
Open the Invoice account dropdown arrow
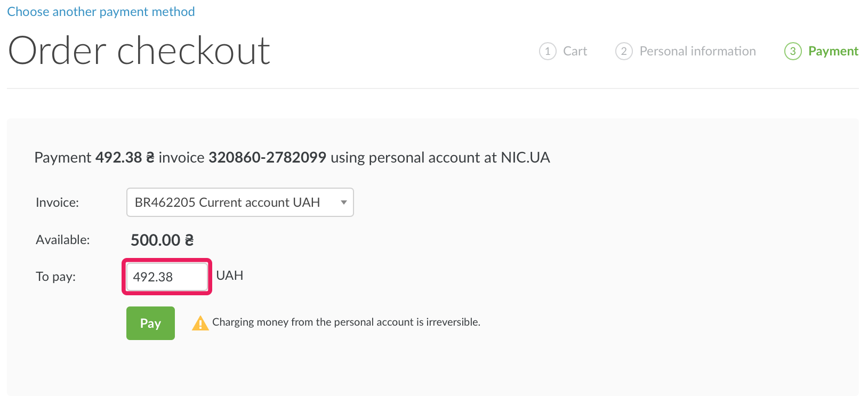pos(344,203)
